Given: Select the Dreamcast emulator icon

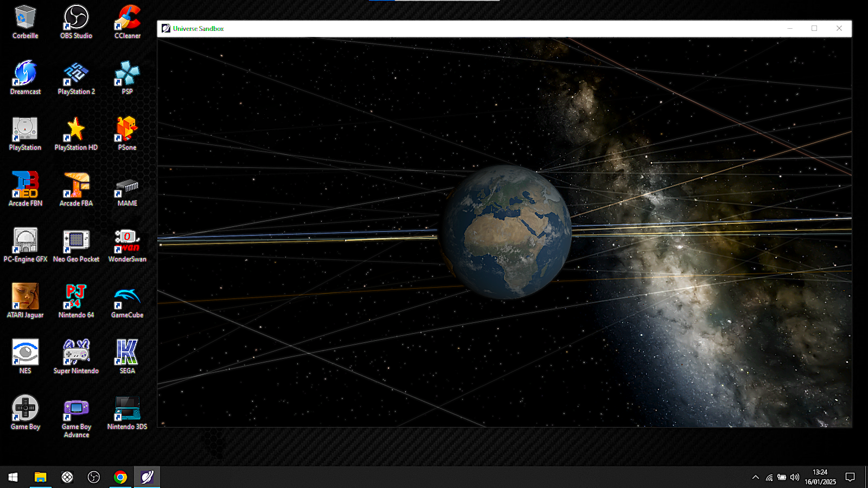Looking at the screenshot, I should pyautogui.click(x=25, y=78).
